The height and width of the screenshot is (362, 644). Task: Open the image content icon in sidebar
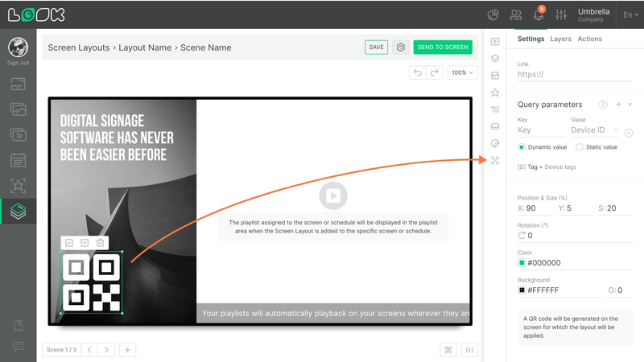[18, 109]
